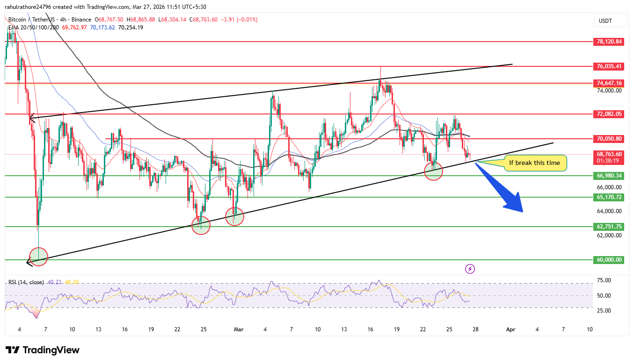This screenshot has height=364, width=634.
Task: Select the green circle on the 62,751.75 line
Action: coord(201,225)
